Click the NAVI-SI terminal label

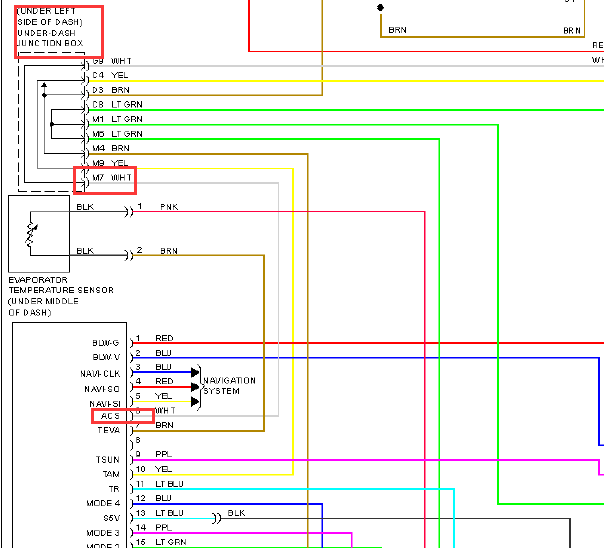pyautogui.click(x=105, y=404)
